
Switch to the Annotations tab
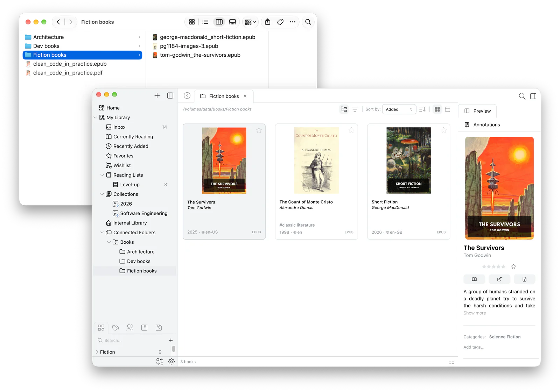(x=483, y=125)
